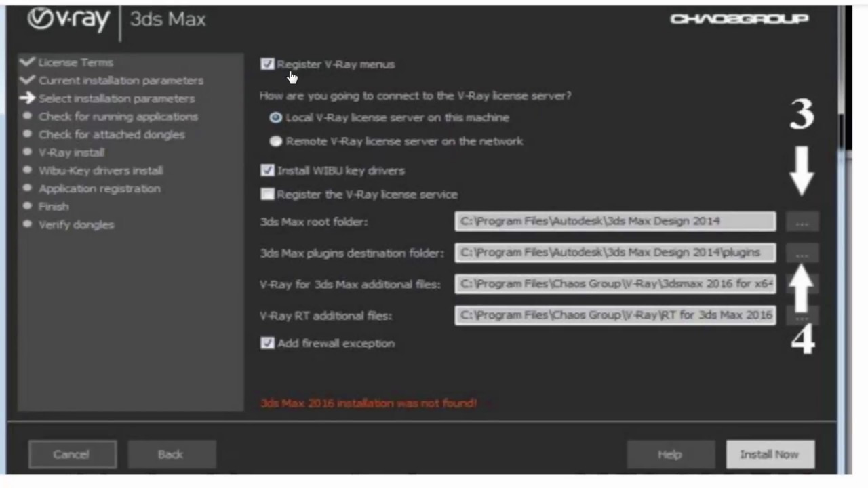Click Application registration step
This screenshot has height=488, width=868.
[x=100, y=188]
